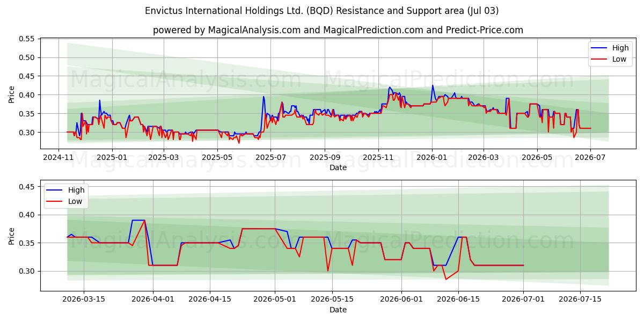Click the 2026-04-01 tick label
The height and width of the screenshot is (322, 644).
(153, 299)
